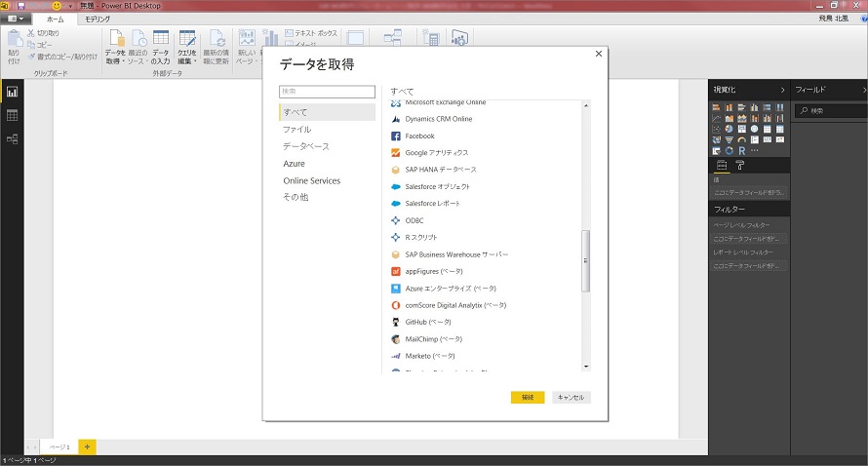Select the stacked bar chart visual icon
868x466 pixels.
tap(716, 107)
